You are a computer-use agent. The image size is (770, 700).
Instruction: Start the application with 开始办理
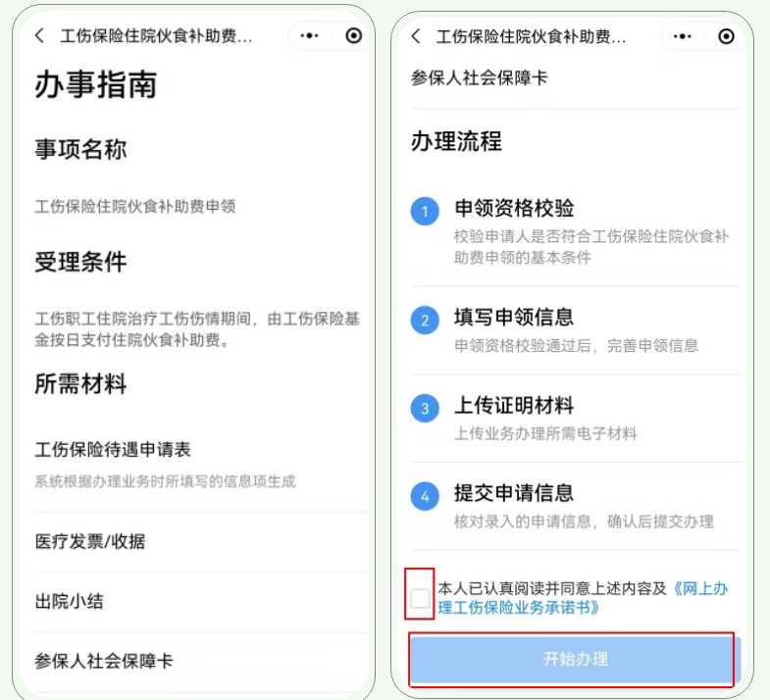click(575, 659)
